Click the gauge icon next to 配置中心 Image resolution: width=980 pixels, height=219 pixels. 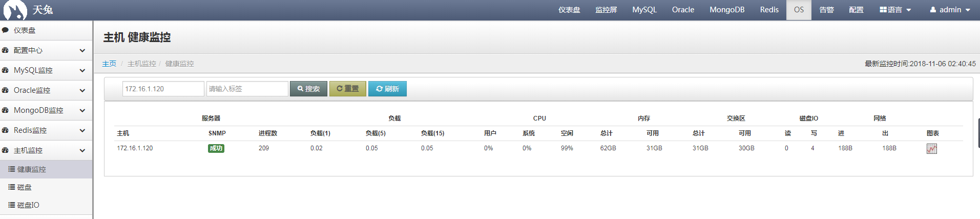[6, 50]
